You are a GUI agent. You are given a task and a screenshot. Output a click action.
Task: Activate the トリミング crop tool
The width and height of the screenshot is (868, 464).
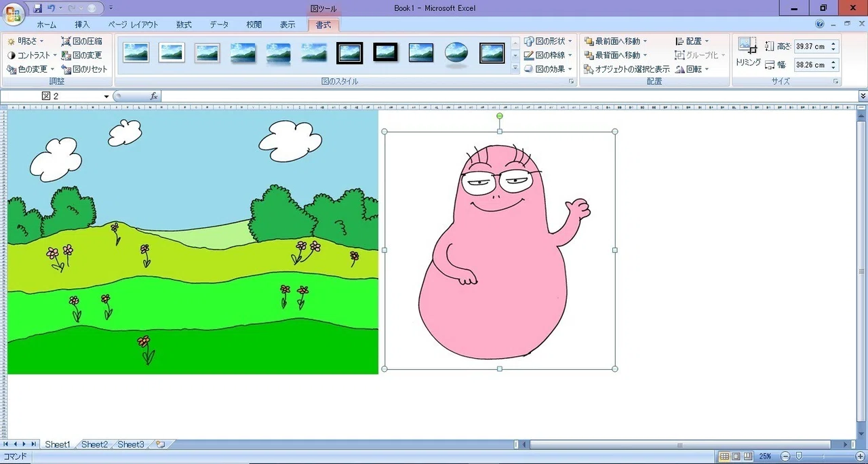coord(748,52)
